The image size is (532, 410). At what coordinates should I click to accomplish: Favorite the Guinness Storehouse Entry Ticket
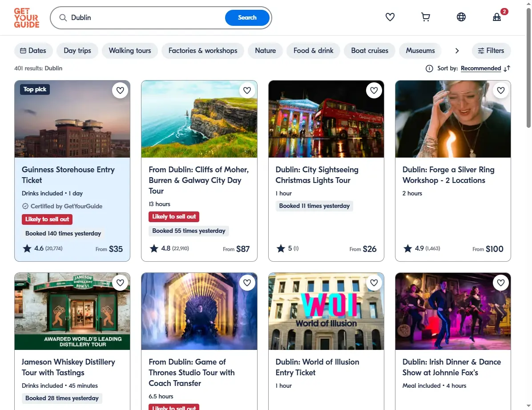click(120, 90)
